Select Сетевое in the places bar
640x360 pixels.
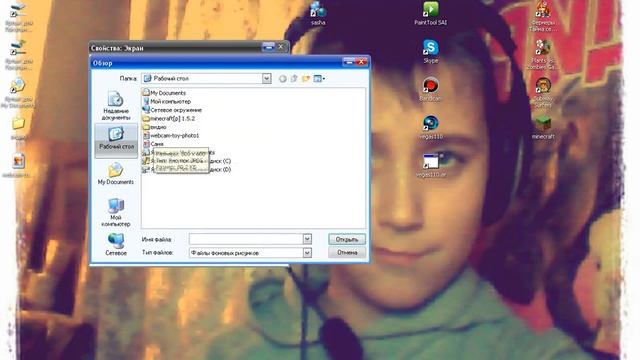tap(116, 244)
